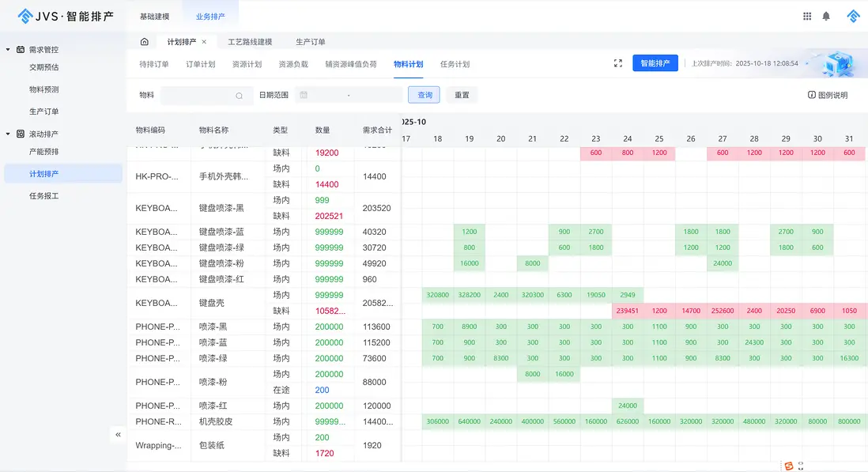868x472 pixels.
Task: Close the 计划排产 tab
Action: (x=204, y=41)
